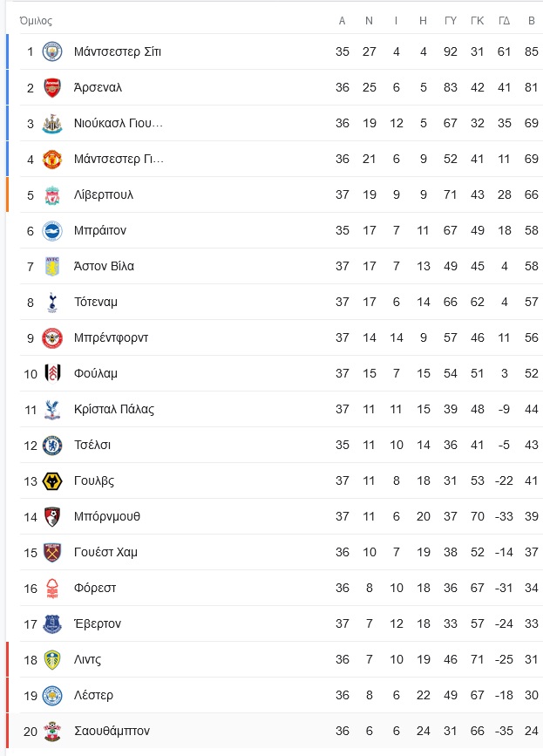Image resolution: width=543 pixels, height=756 pixels.
Task: Click the Newcastle United crest icon
Action: 52,123
